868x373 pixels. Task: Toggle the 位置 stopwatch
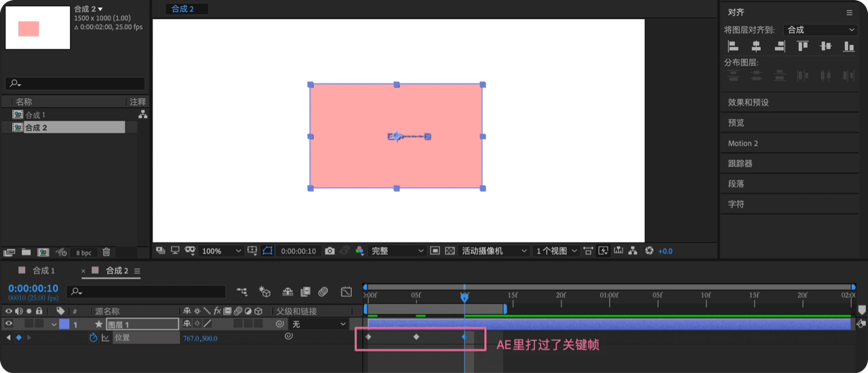[93, 337]
